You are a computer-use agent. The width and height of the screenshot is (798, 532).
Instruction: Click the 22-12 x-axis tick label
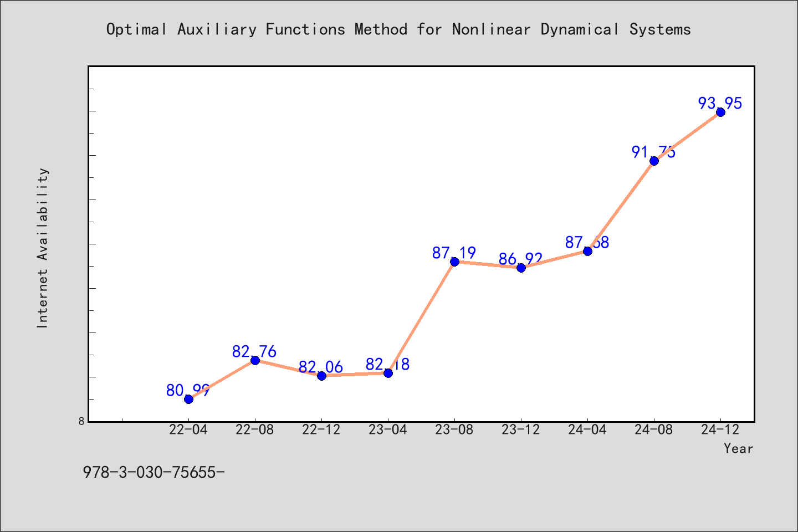coord(321,430)
